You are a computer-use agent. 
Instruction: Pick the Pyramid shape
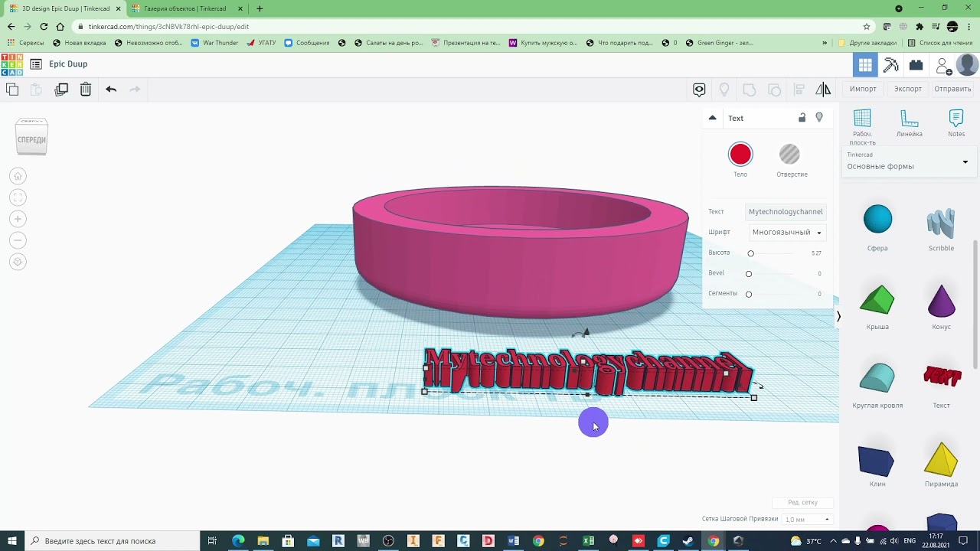(x=941, y=464)
